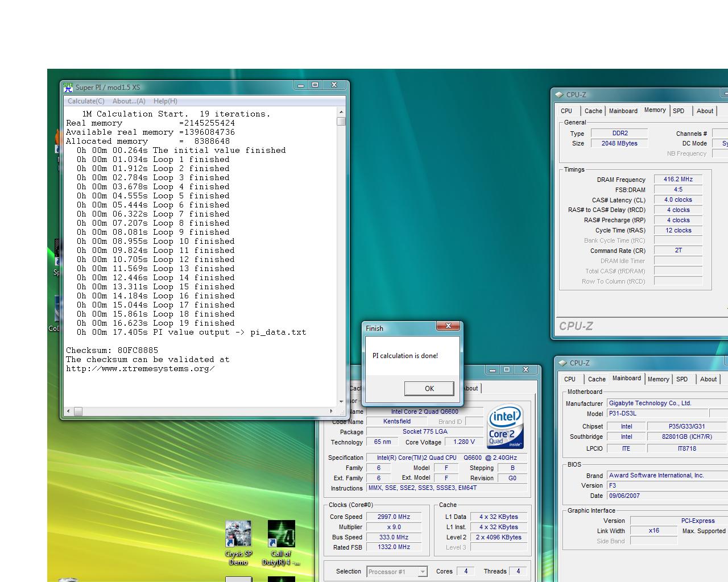
Task: Close the Super PI window
Action: point(334,85)
